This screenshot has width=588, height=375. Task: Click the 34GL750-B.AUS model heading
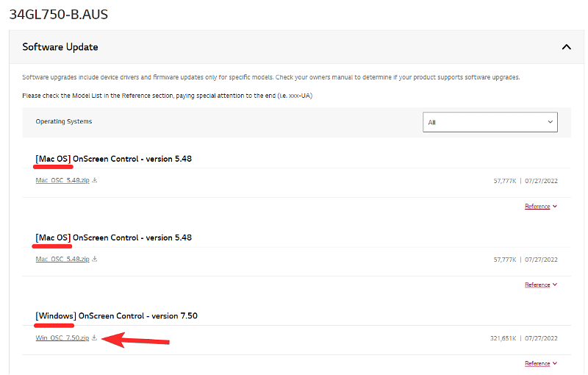(58, 14)
